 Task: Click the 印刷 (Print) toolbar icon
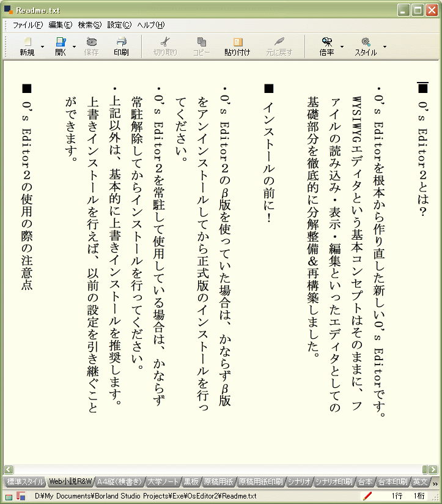tap(122, 42)
